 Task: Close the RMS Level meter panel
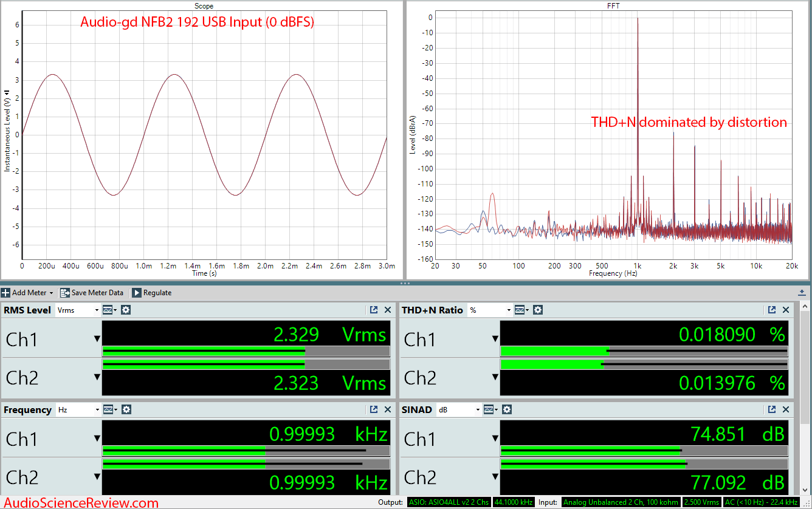pyautogui.click(x=388, y=310)
